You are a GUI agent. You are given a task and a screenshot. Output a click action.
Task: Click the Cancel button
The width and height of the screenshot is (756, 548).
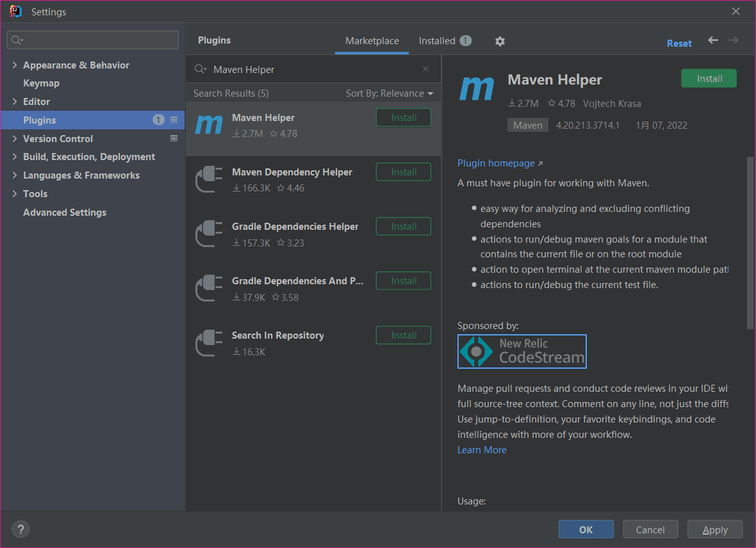[650, 529]
